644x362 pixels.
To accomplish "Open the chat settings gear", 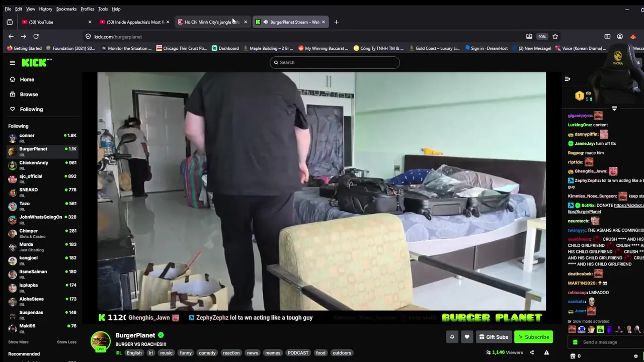I will pyautogui.click(x=636, y=356).
